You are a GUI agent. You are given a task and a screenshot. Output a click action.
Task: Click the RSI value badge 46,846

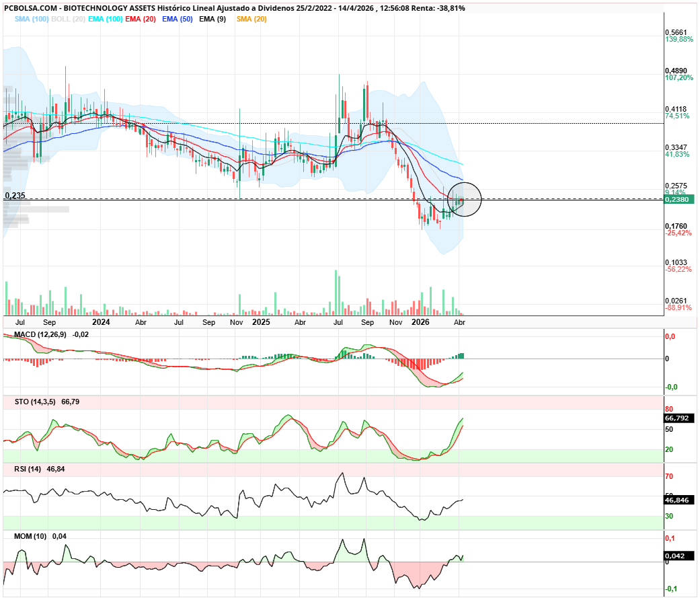678,500
